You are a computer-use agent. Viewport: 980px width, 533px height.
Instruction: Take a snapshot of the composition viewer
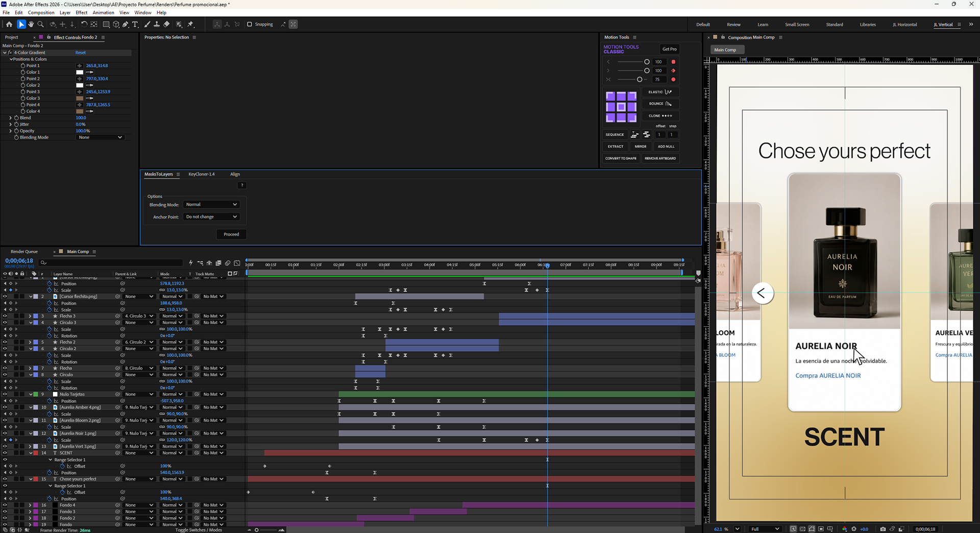(883, 529)
